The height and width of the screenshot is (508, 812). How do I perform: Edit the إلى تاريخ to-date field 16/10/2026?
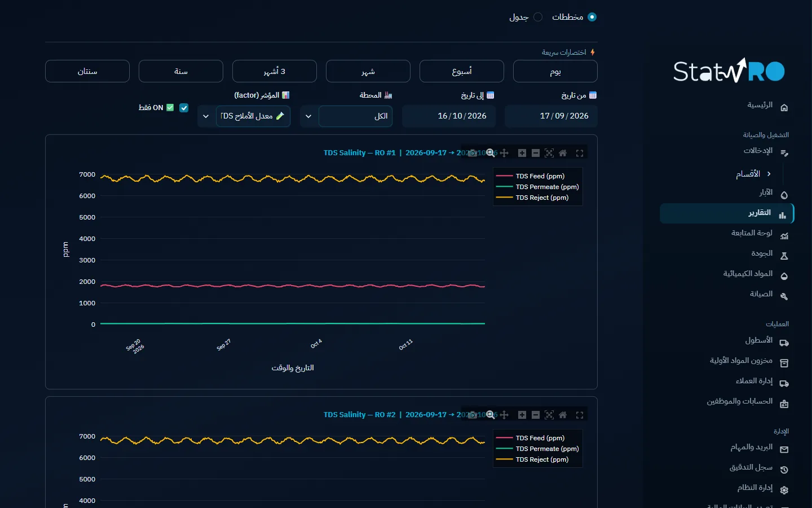[x=449, y=116]
